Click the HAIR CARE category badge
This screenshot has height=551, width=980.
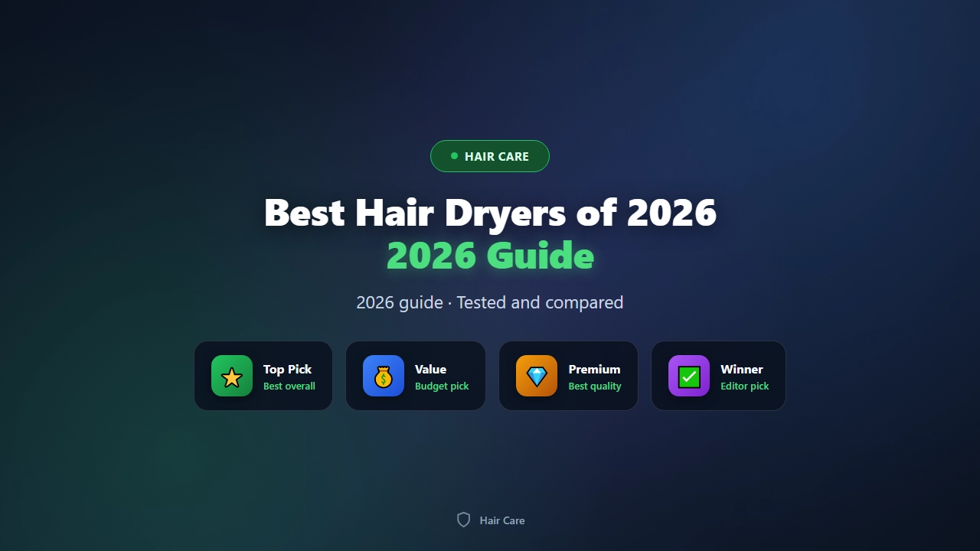tap(490, 156)
